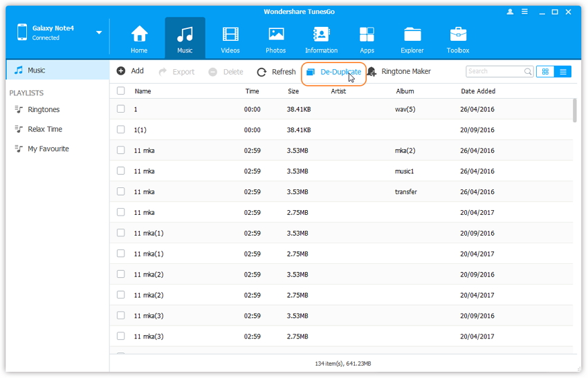Check the box for song 1(1)

(x=121, y=130)
